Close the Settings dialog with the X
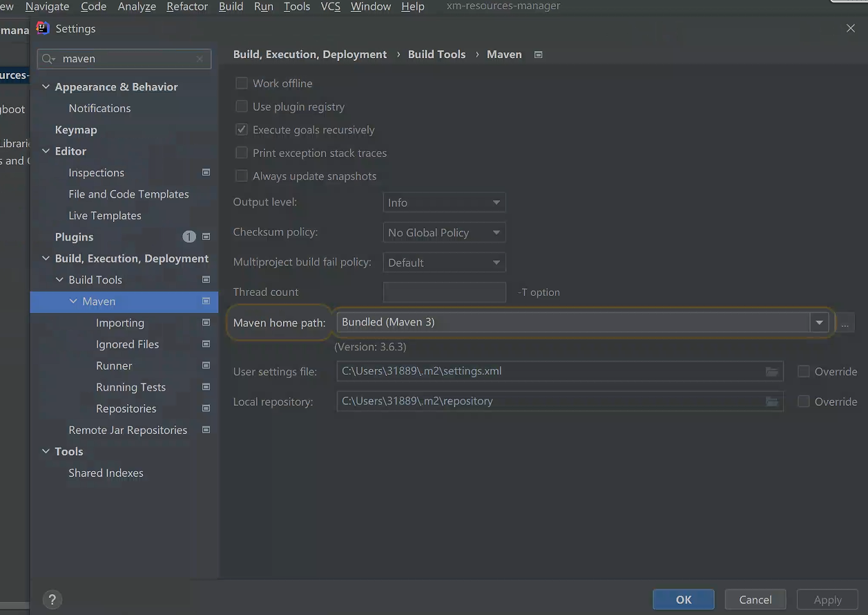Screen dimensions: 868x615 coord(850,28)
